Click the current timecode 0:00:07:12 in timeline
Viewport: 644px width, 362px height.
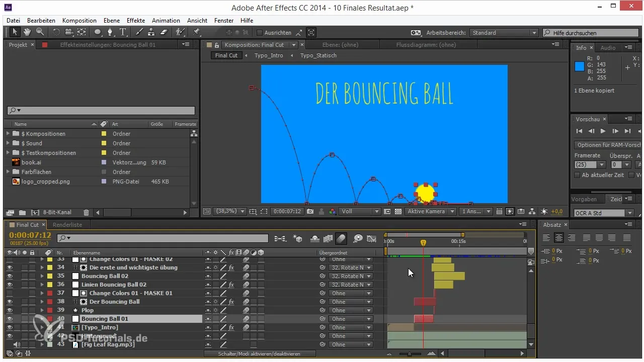tap(30, 235)
